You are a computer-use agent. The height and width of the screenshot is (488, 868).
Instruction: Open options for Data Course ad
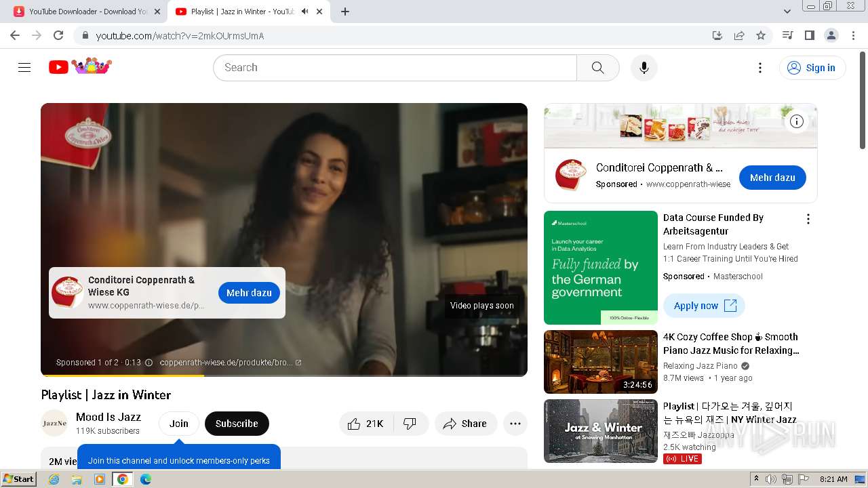(x=808, y=219)
